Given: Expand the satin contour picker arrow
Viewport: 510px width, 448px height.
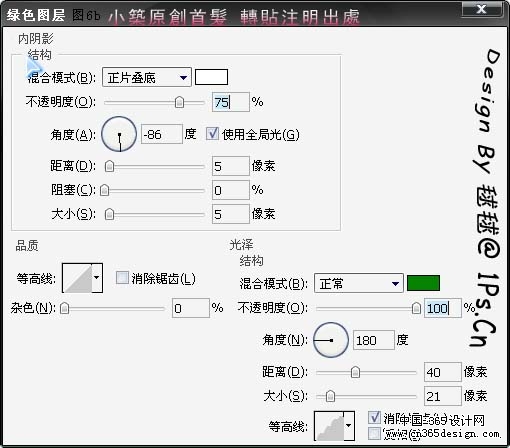Looking at the screenshot, I should click(349, 426).
